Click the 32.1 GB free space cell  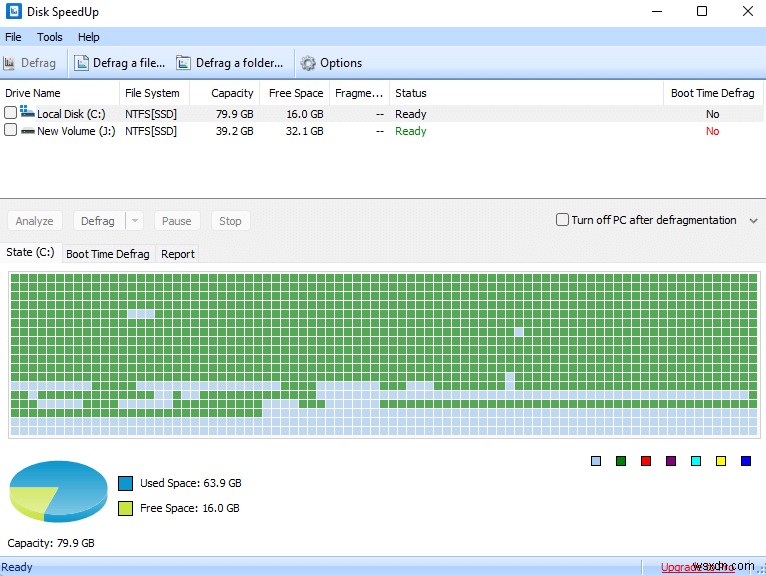(304, 131)
